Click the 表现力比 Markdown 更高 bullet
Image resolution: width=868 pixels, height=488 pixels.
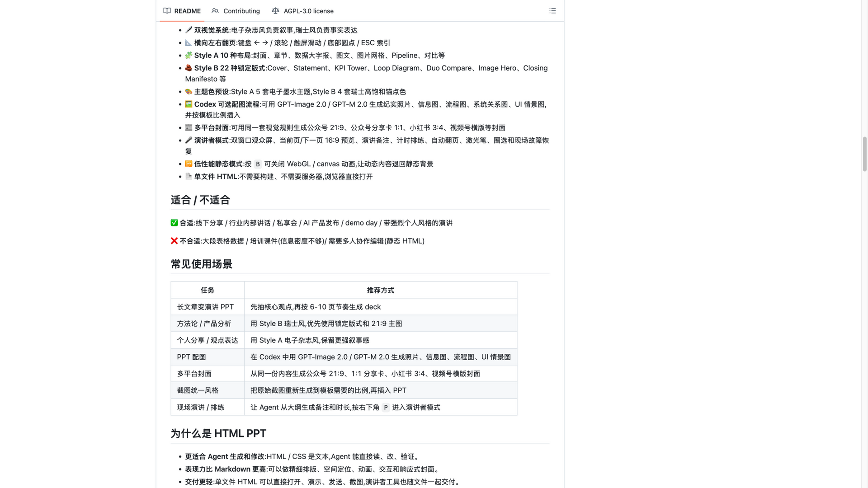pyautogui.click(x=313, y=469)
